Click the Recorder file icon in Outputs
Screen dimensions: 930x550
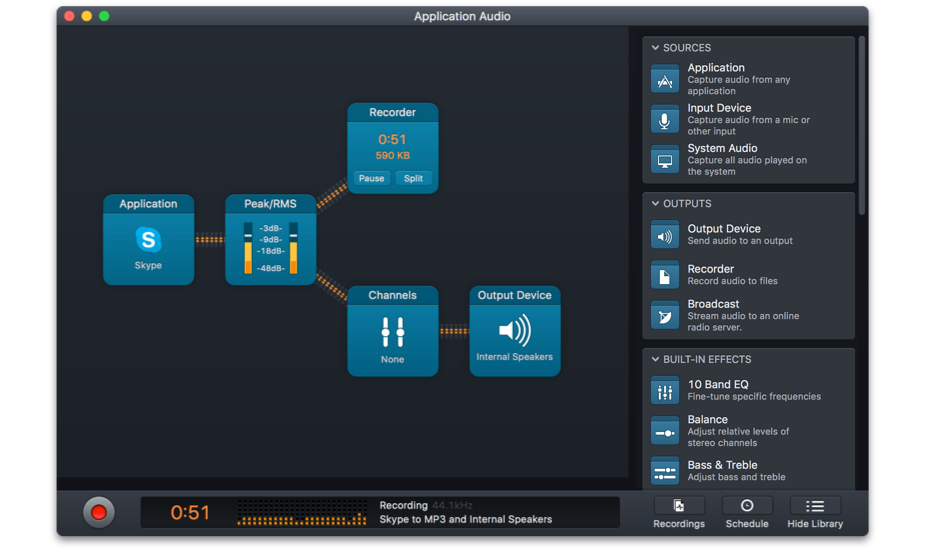[x=665, y=275]
